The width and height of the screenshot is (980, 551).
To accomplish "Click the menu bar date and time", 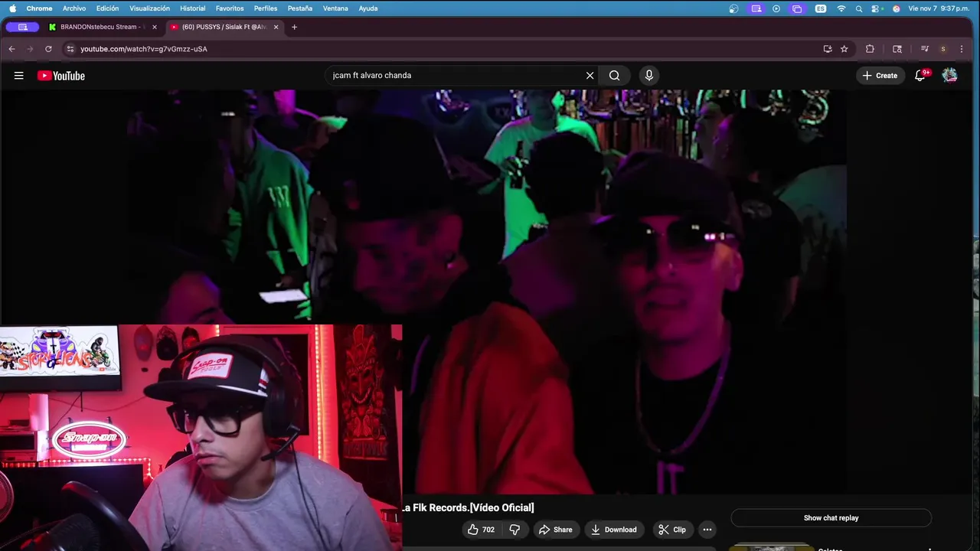I will [x=939, y=8].
